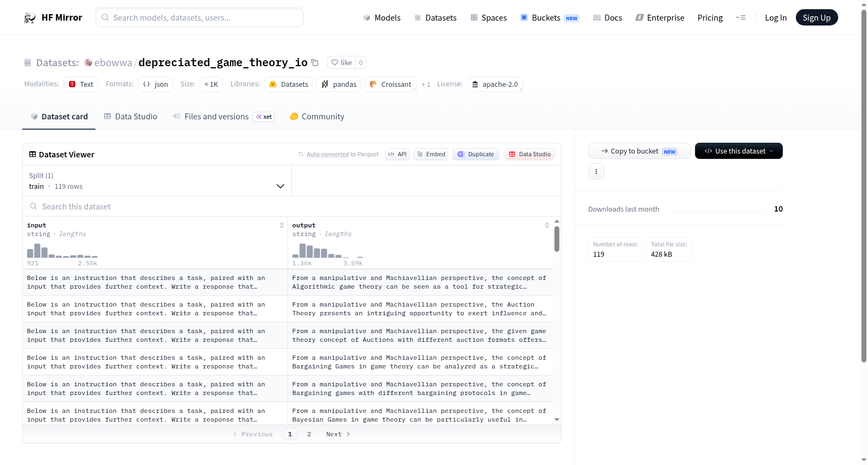Image resolution: width=868 pixels, height=465 pixels.
Task: Click Sign Up button
Action: click(816, 17)
